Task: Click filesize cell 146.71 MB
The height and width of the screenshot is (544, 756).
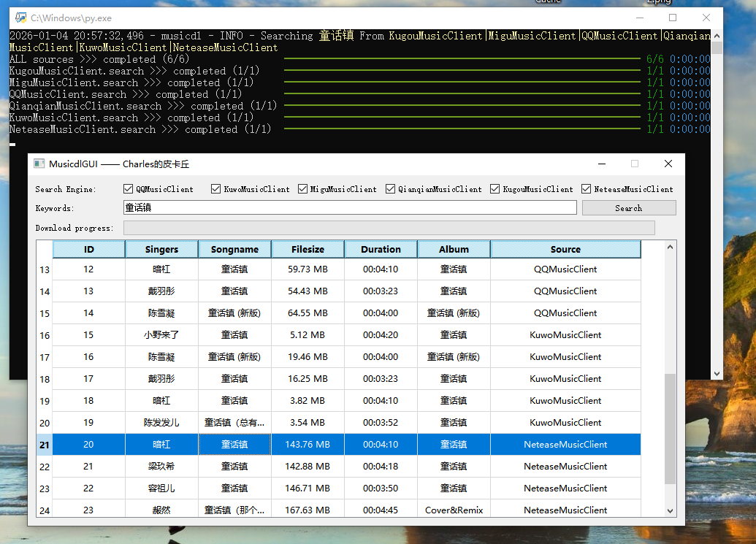Action: click(x=308, y=488)
